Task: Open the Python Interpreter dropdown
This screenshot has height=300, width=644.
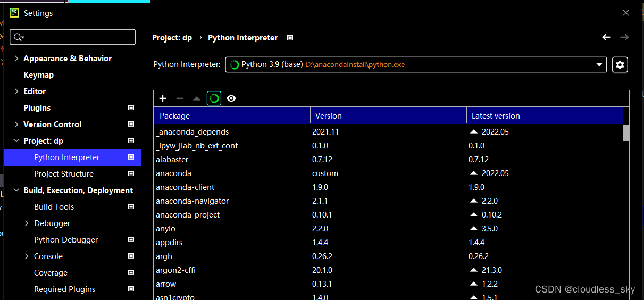Action: pyautogui.click(x=416, y=64)
